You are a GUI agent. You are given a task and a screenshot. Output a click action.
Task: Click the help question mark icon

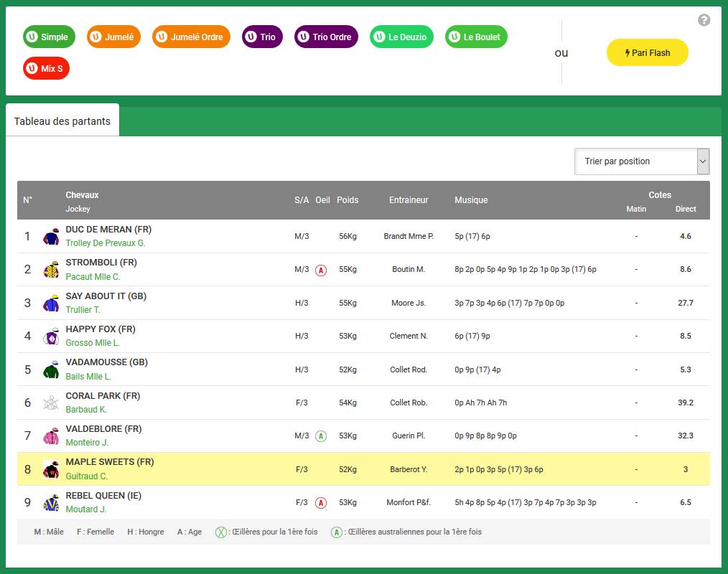[704, 20]
